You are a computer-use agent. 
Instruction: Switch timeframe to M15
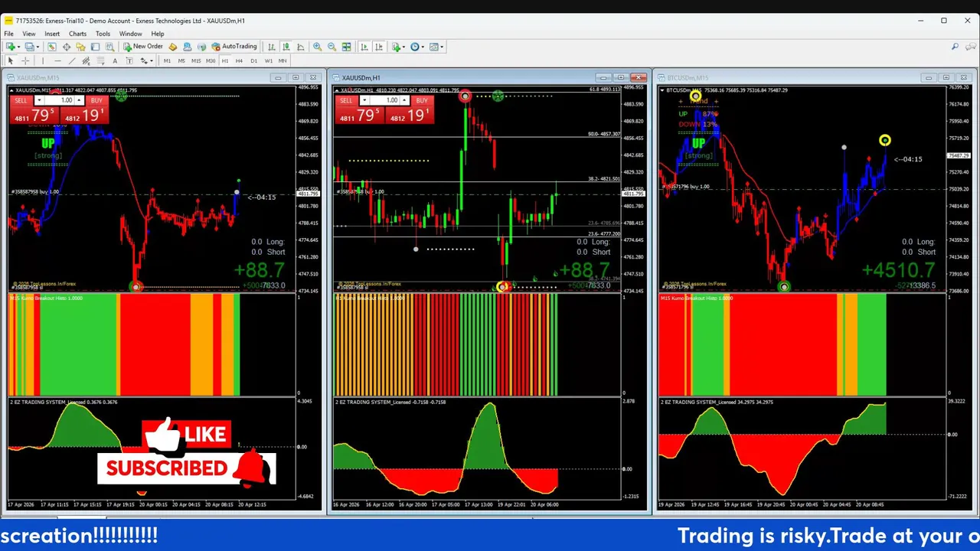tap(196, 60)
